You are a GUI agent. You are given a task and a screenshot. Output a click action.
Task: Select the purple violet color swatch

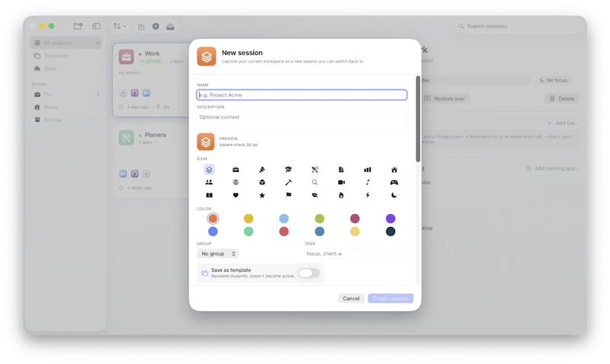point(390,219)
